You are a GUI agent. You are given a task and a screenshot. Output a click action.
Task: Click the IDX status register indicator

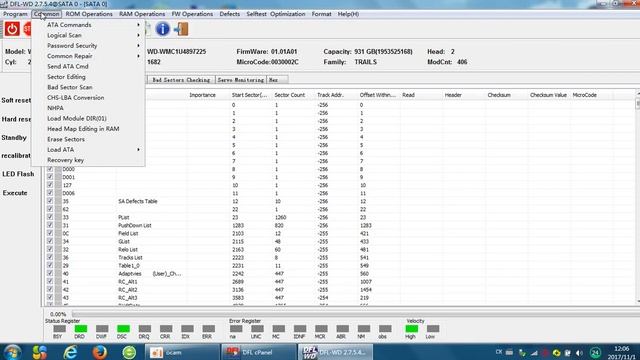tap(187, 329)
